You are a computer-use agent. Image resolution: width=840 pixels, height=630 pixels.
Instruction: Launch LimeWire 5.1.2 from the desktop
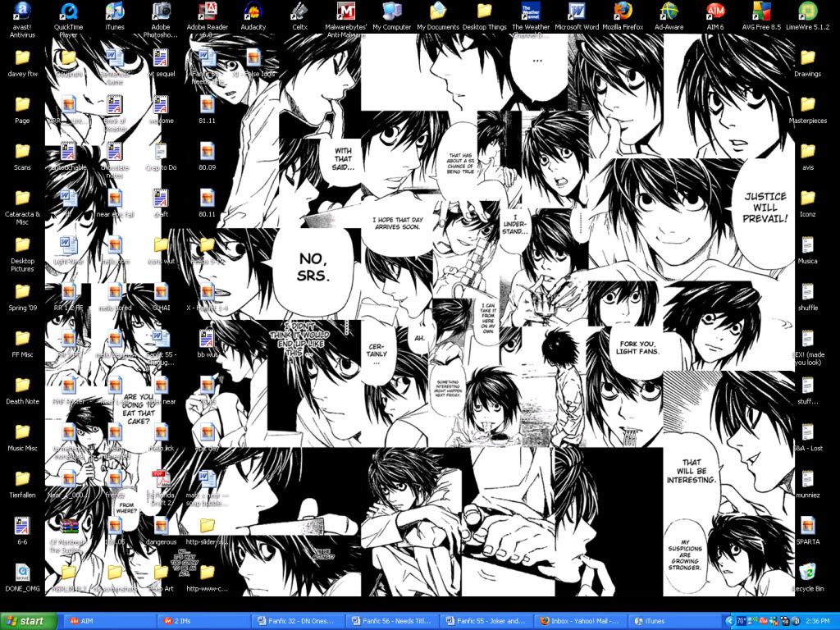808,16
